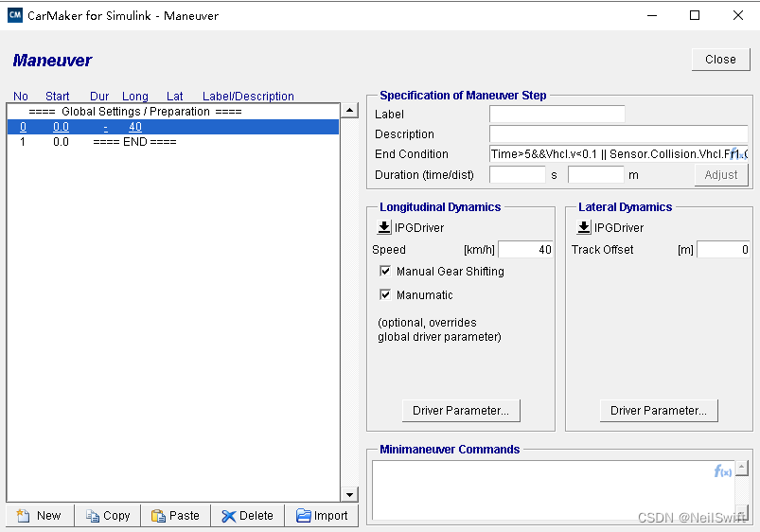Click the f(x) icon in Minimaneuver Commands
Image resolution: width=760 pixels, height=532 pixels.
723,470
